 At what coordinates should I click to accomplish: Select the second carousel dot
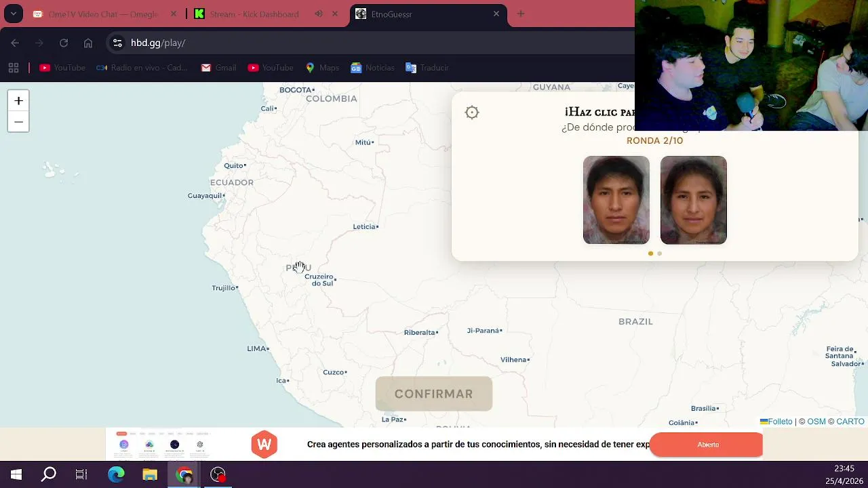point(660,253)
